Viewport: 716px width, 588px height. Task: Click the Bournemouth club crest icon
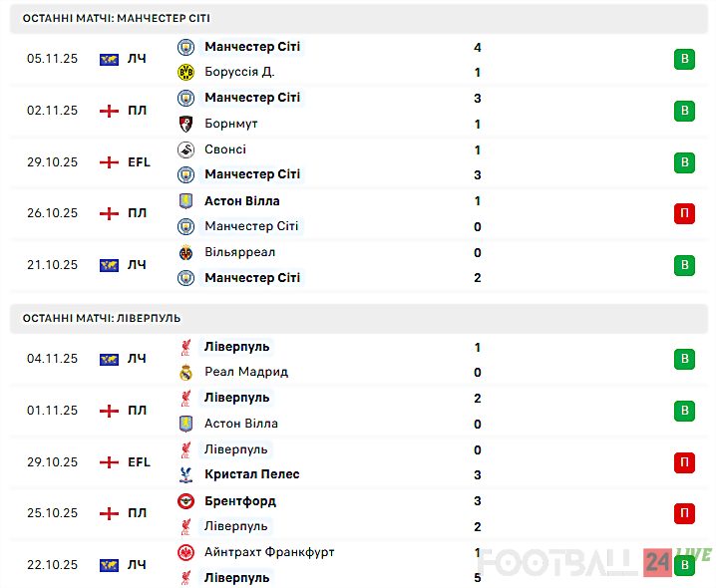click(x=185, y=124)
